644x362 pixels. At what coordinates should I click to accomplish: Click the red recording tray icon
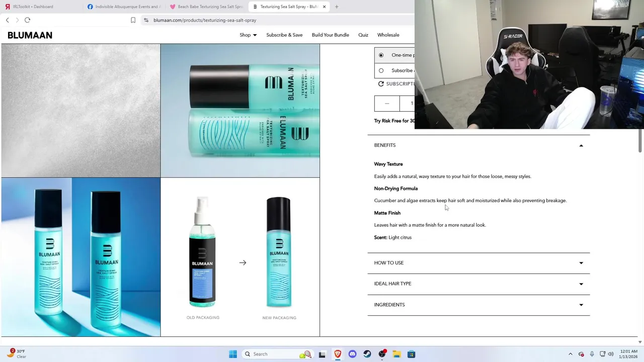pyautogui.click(x=581, y=354)
